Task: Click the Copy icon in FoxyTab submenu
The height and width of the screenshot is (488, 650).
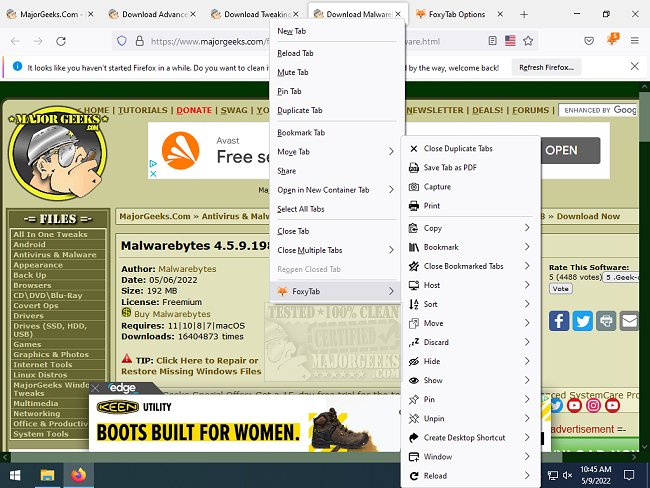Action: coord(414,228)
